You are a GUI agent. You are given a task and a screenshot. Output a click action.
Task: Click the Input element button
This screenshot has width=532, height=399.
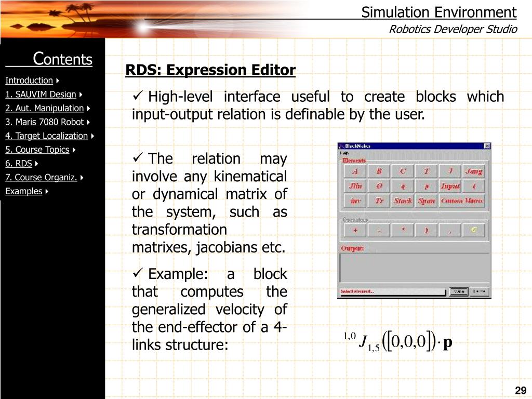coord(450,186)
